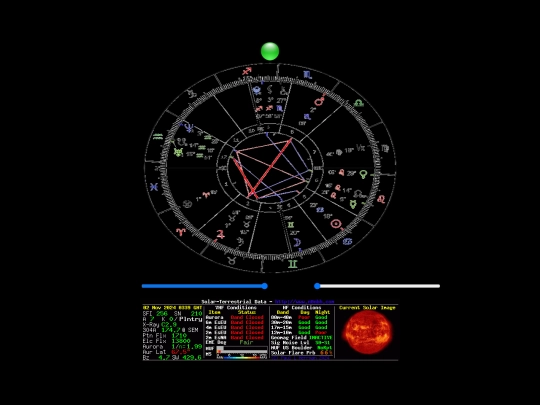
Task: Click the red 'Poor' day value for 80m-40m
Action: [x=304, y=317]
